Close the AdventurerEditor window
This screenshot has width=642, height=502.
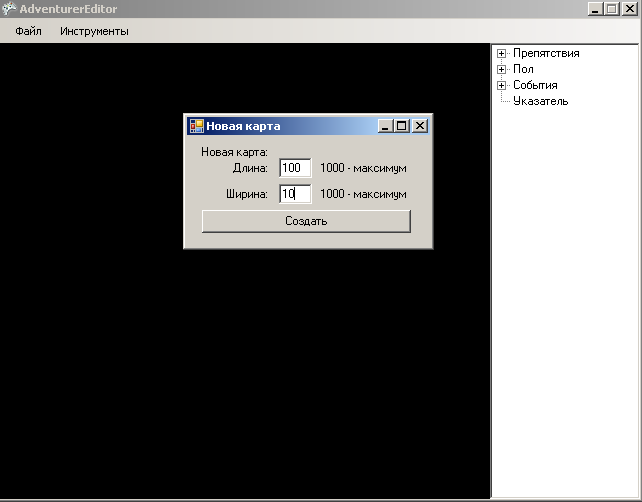pyautogui.click(x=630, y=9)
